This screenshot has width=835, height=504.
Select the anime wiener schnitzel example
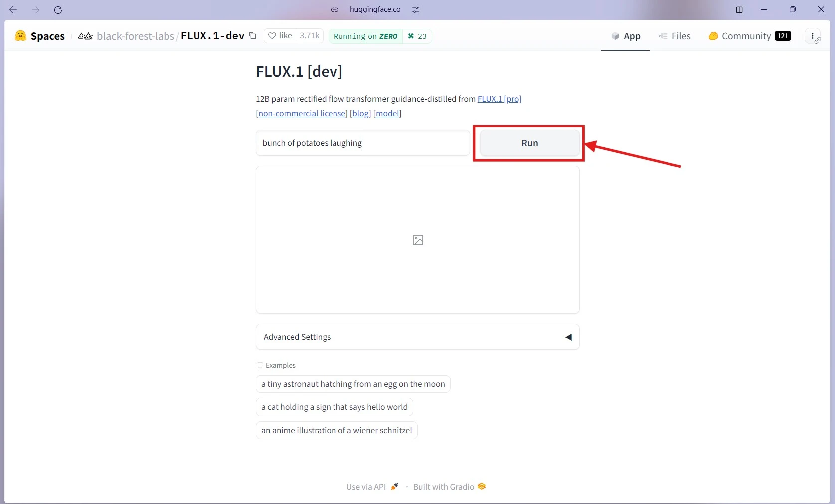[x=336, y=430]
